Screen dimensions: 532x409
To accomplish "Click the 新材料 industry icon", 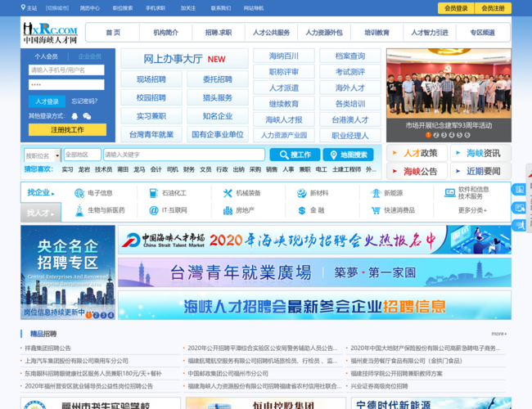I will (300, 193).
